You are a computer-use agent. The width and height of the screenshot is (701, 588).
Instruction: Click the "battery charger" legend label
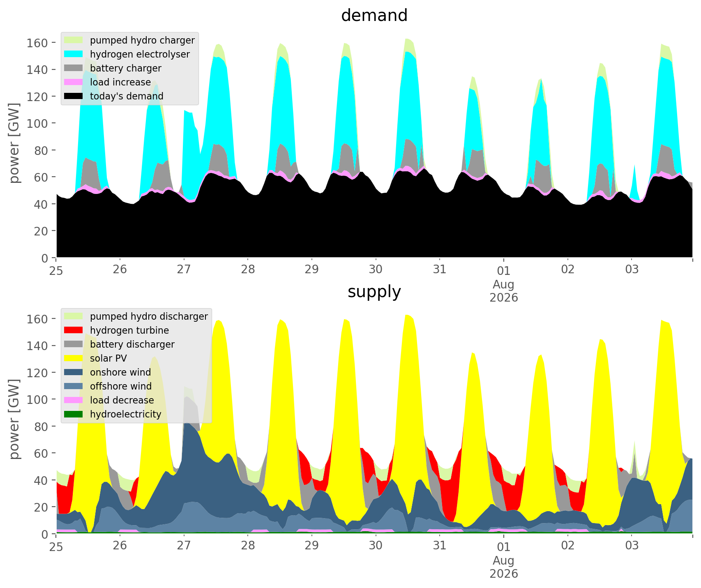coord(126,69)
